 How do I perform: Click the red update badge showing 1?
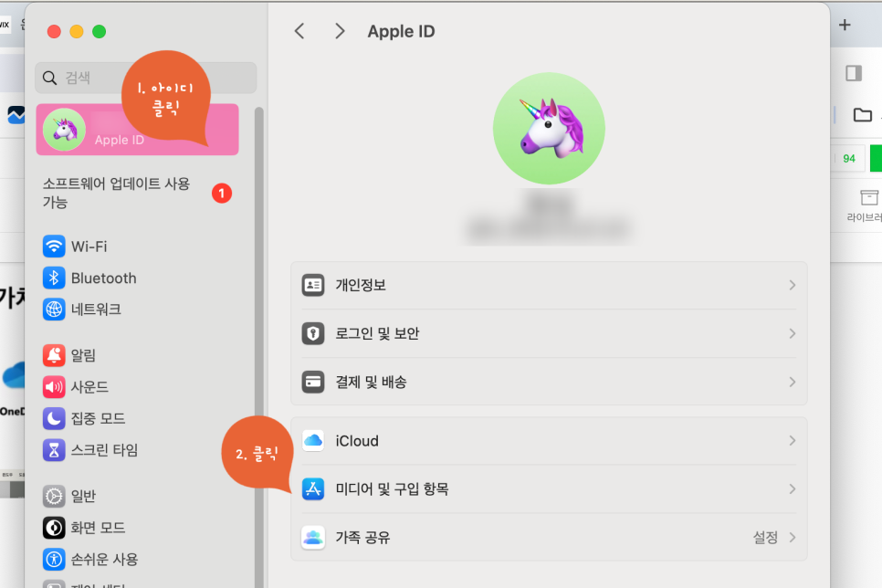[x=222, y=194]
